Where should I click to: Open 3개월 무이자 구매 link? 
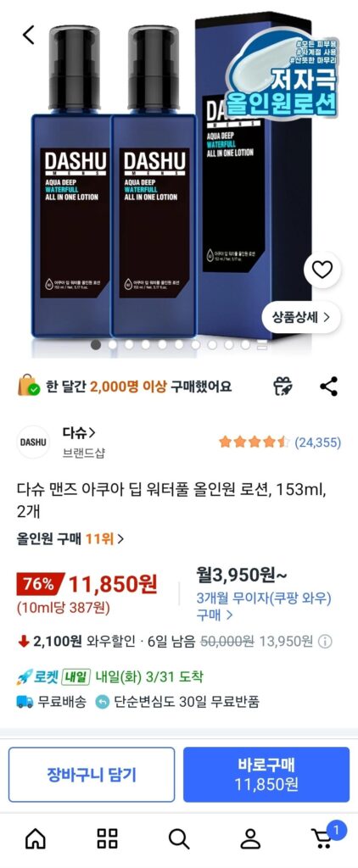click(x=264, y=606)
